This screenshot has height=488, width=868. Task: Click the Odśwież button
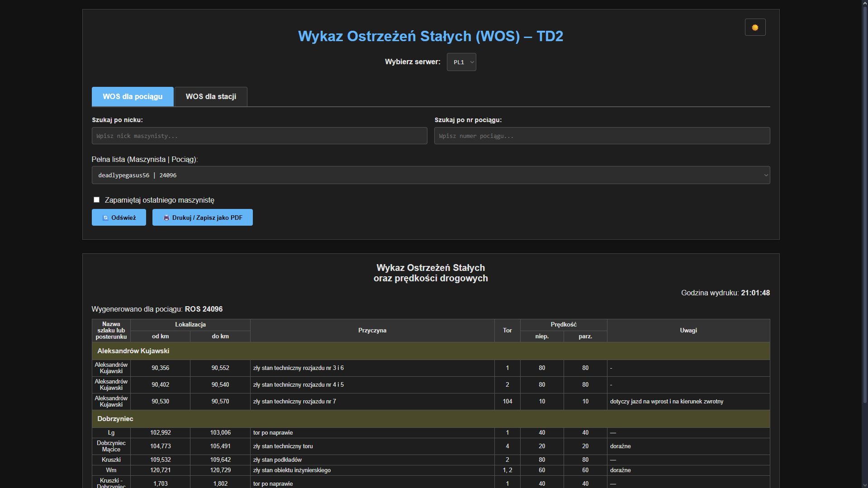coord(119,218)
